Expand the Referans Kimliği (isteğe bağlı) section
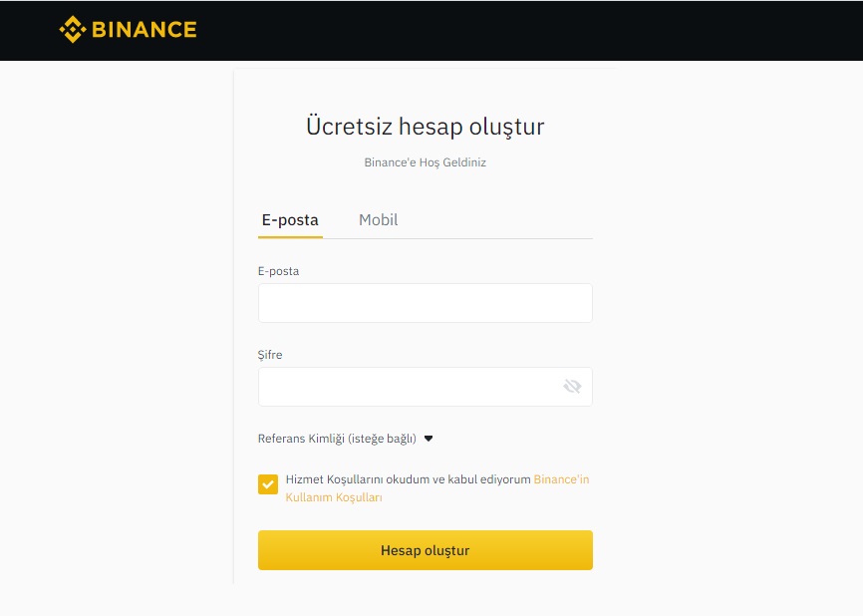 click(337, 439)
